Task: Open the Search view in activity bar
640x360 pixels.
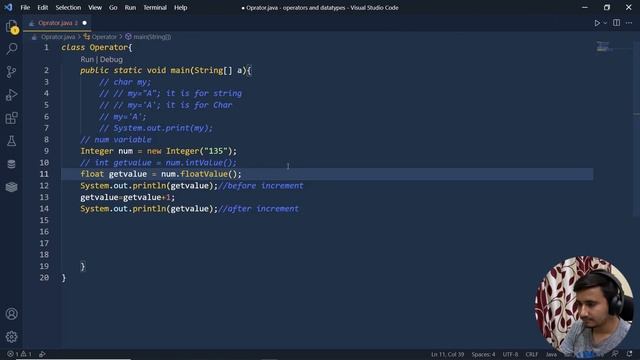Action: click(x=11, y=49)
